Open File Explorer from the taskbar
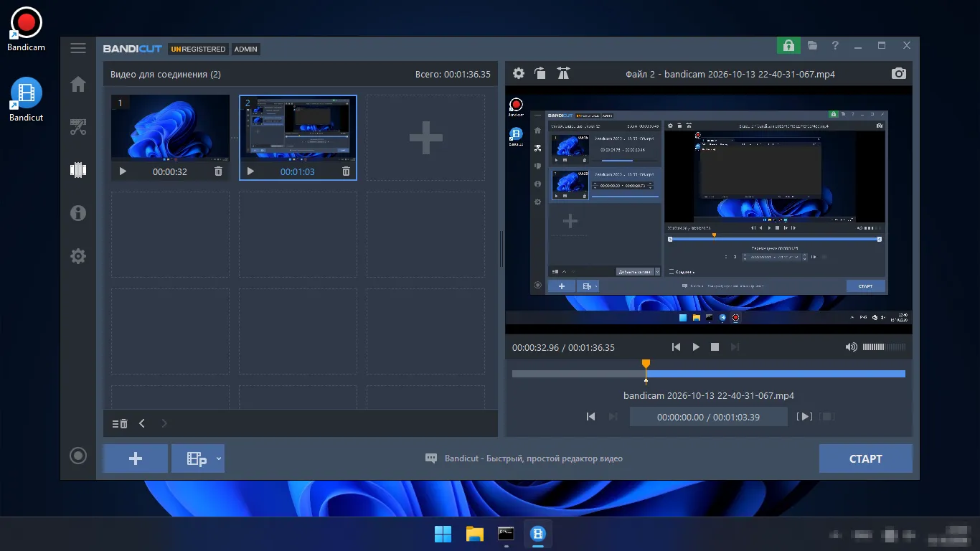Viewport: 980px width, 551px height. pyautogui.click(x=475, y=534)
